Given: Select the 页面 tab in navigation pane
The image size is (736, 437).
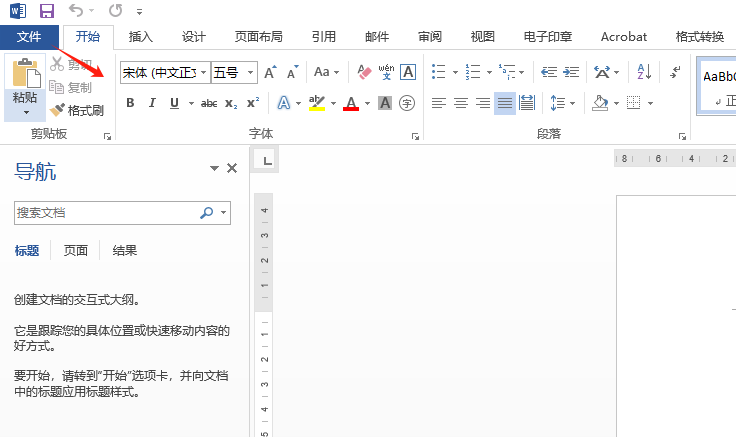Looking at the screenshot, I should (x=76, y=251).
